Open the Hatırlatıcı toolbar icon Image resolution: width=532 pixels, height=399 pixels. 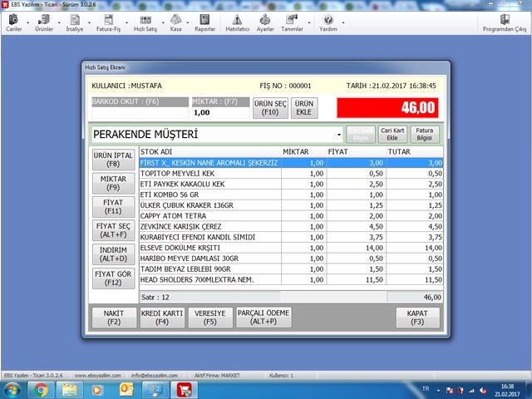click(x=238, y=22)
